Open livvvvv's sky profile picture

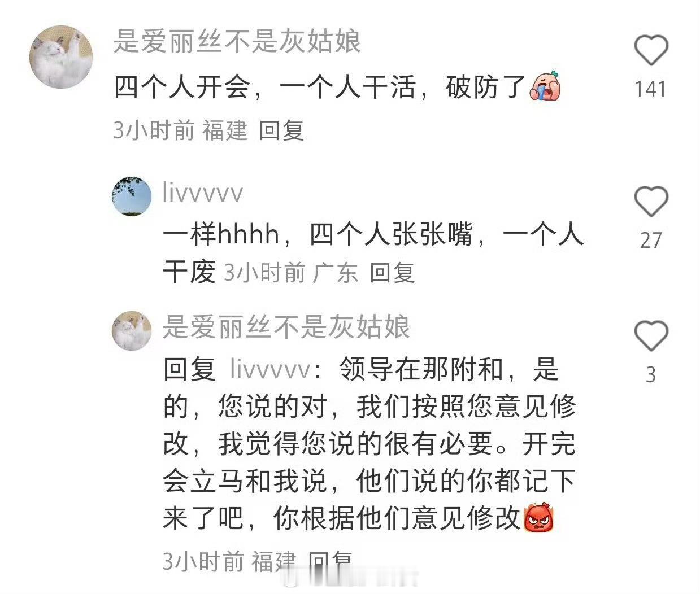pyautogui.click(x=132, y=196)
